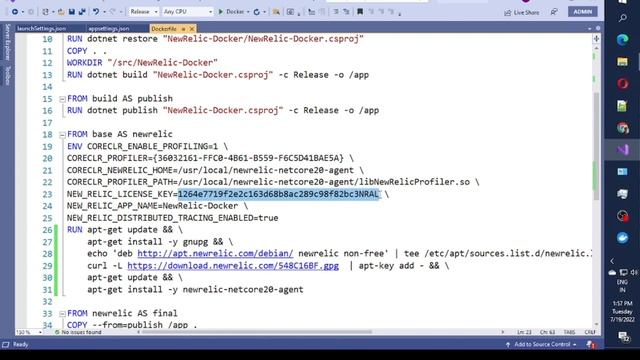Open the document tab list dropdown arrow

coord(589,29)
